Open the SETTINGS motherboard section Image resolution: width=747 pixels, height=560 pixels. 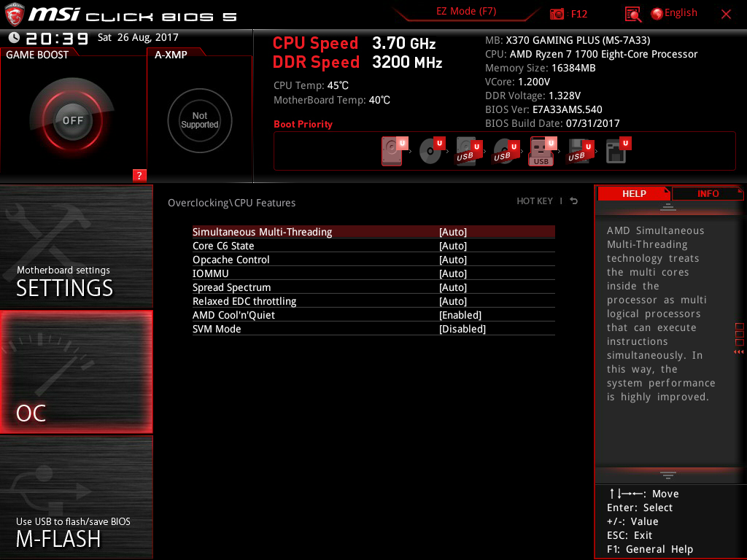(x=76, y=246)
